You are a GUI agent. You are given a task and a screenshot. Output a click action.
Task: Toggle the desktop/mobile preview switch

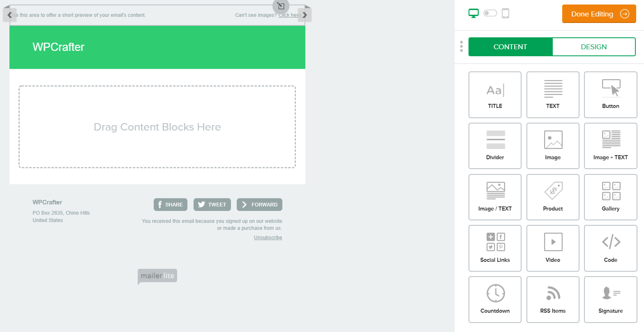490,14
